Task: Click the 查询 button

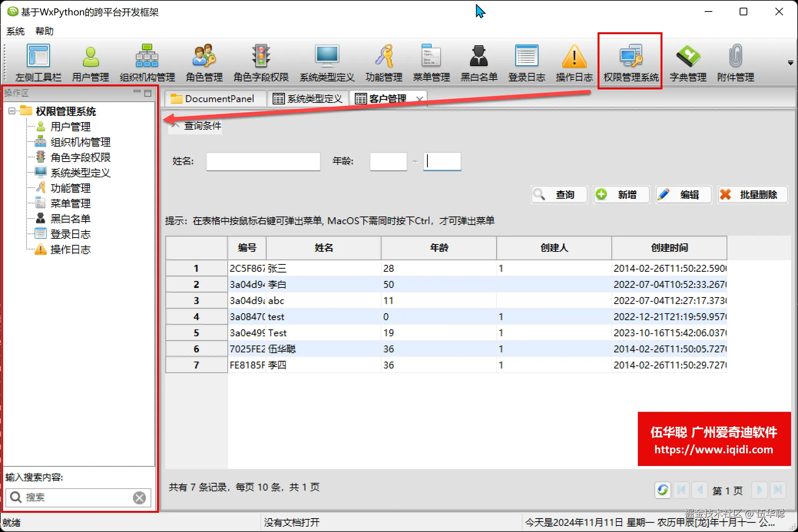Action: 559,195
